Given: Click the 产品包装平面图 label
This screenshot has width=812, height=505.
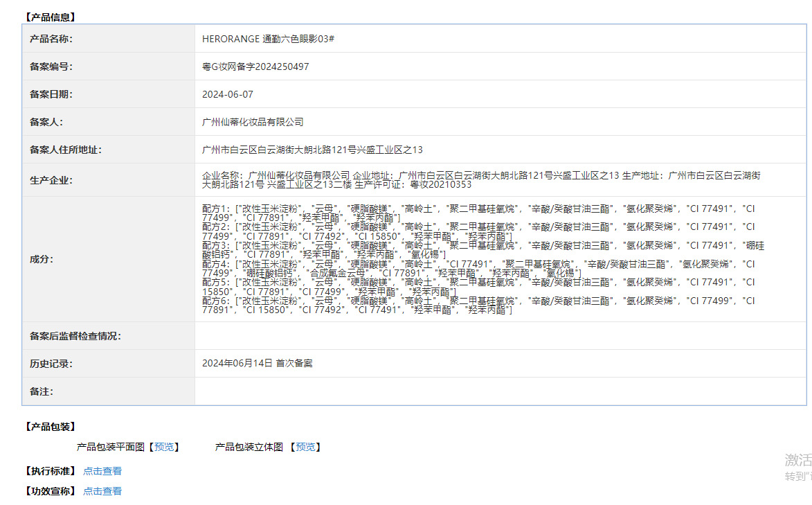Looking at the screenshot, I should click(x=111, y=447).
